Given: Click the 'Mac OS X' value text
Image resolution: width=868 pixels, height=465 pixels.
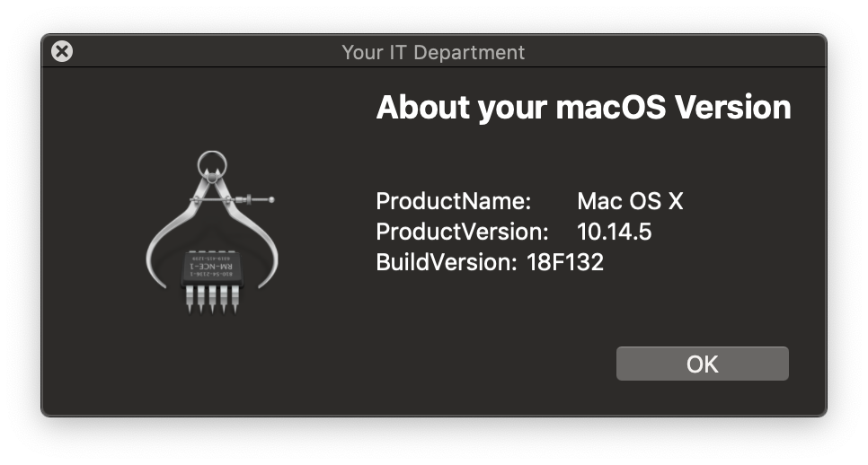Looking at the screenshot, I should [630, 201].
